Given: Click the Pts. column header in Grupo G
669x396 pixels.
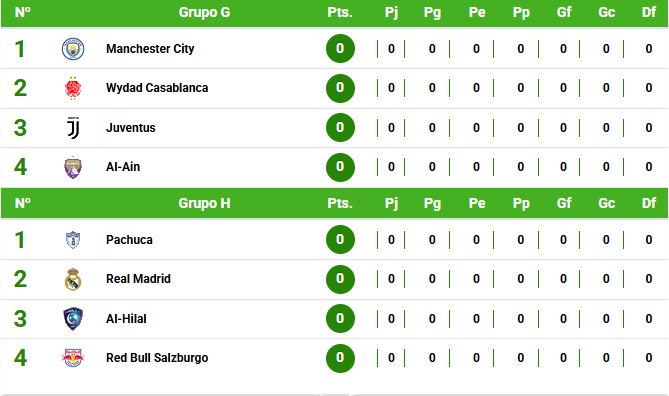Looking at the screenshot, I should pyautogui.click(x=340, y=12).
